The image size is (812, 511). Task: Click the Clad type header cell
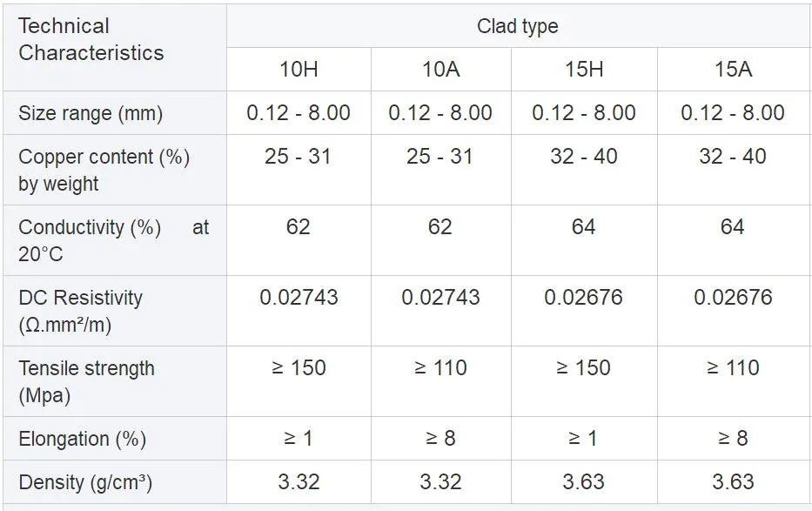tap(517, 26)
